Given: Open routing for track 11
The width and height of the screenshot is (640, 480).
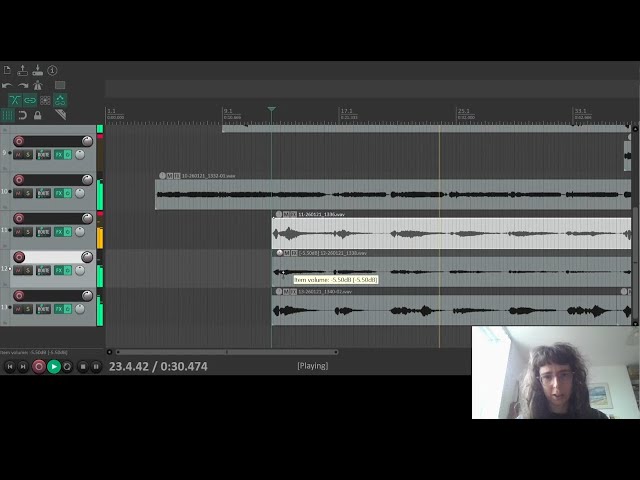Looking at the screenshot, I should pyautogui.click(x=43, y=232).
